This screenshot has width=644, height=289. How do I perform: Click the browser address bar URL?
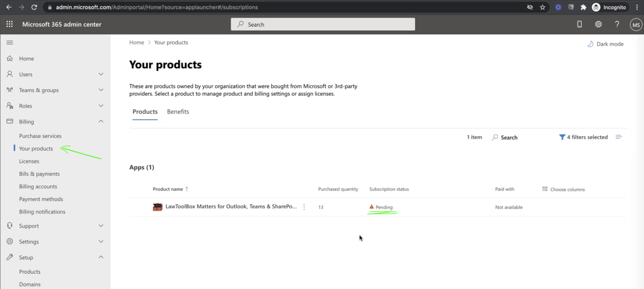(x=157, y=7)
